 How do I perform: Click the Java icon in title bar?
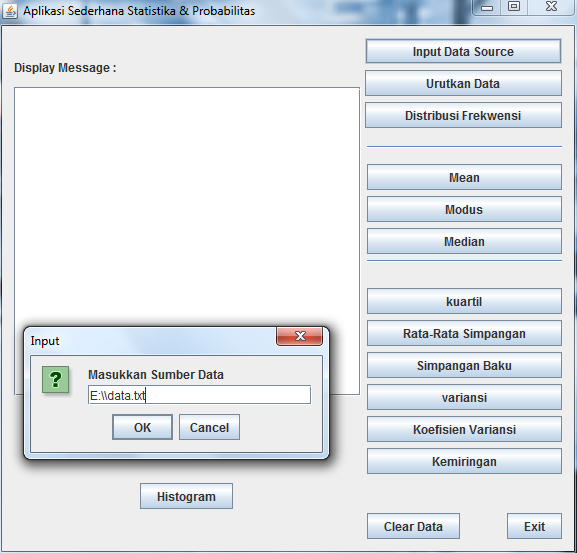coord(10,11)
